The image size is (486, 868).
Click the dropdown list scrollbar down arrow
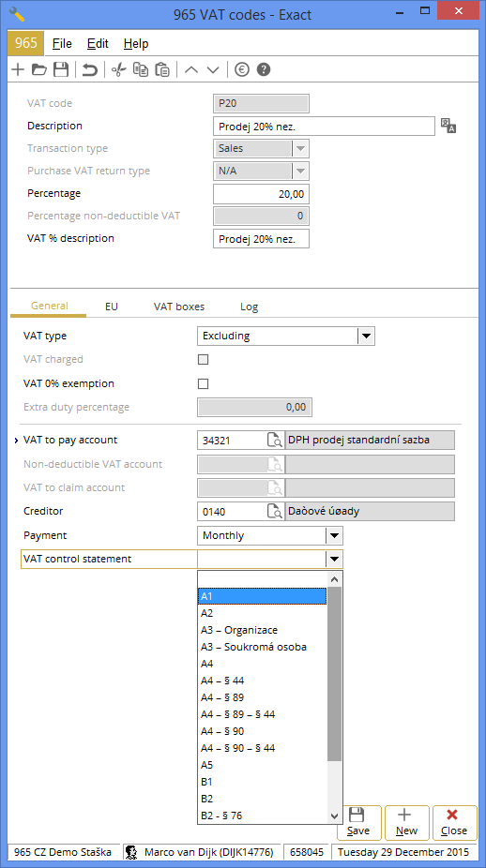334,816
